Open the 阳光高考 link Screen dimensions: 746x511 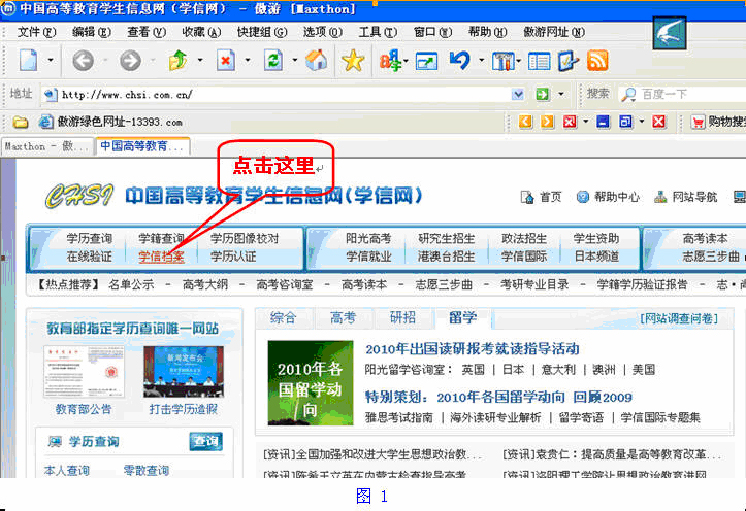[x=368, y=238]
